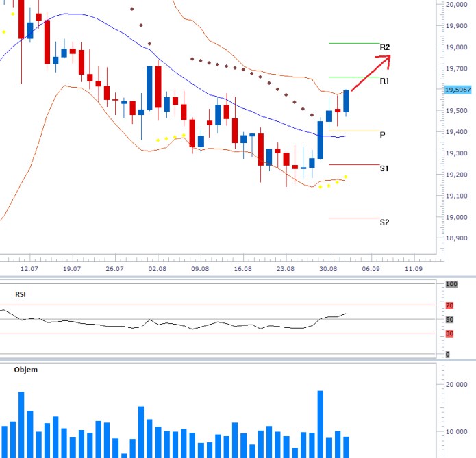
Task: Click the green R2 resistance line
Action: (x=354, y=43)
